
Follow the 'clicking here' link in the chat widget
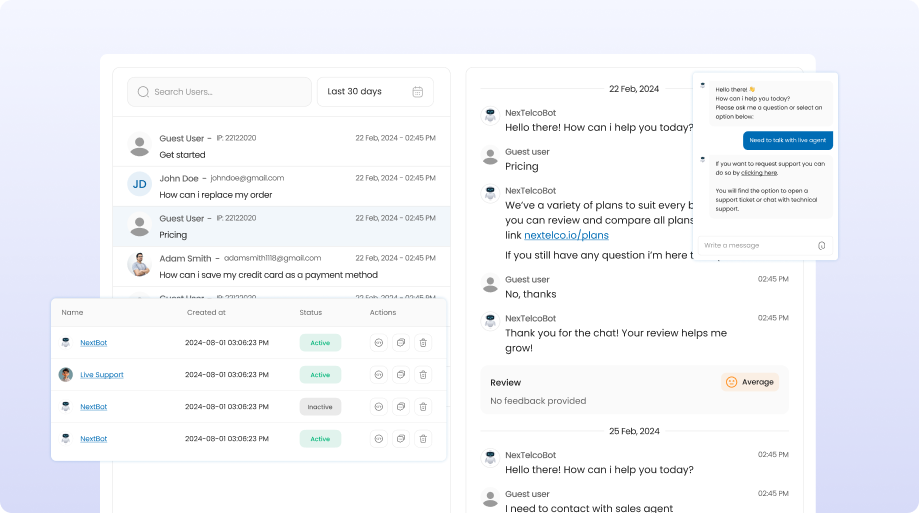coord(759,173)
